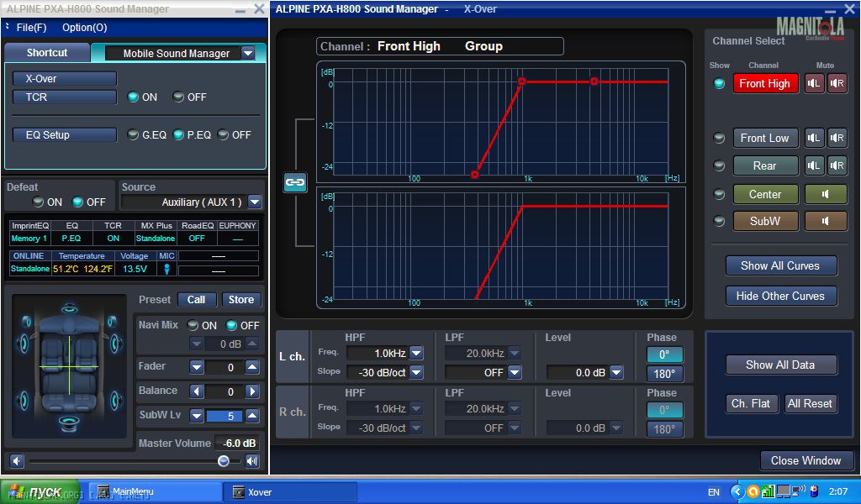The width and height of the screenshot is (861, 504).
Task: Click Hide Other Curves
Action: 781,297
